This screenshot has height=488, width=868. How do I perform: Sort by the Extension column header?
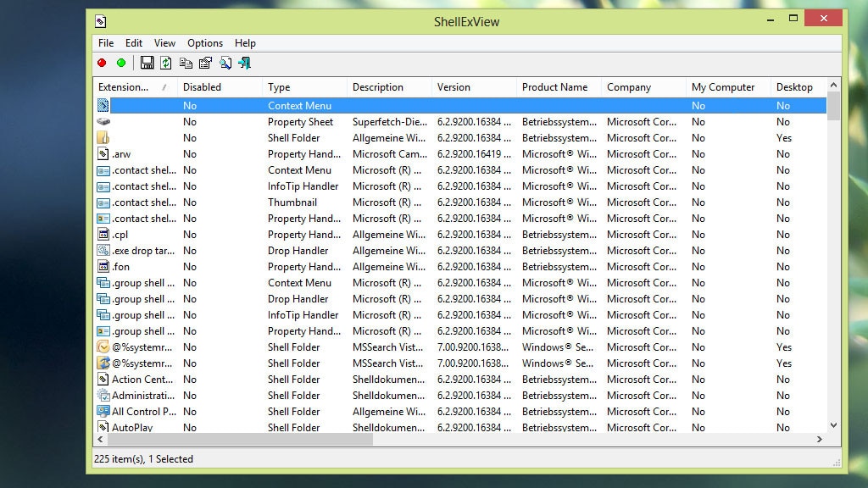(x=136, y=87)
